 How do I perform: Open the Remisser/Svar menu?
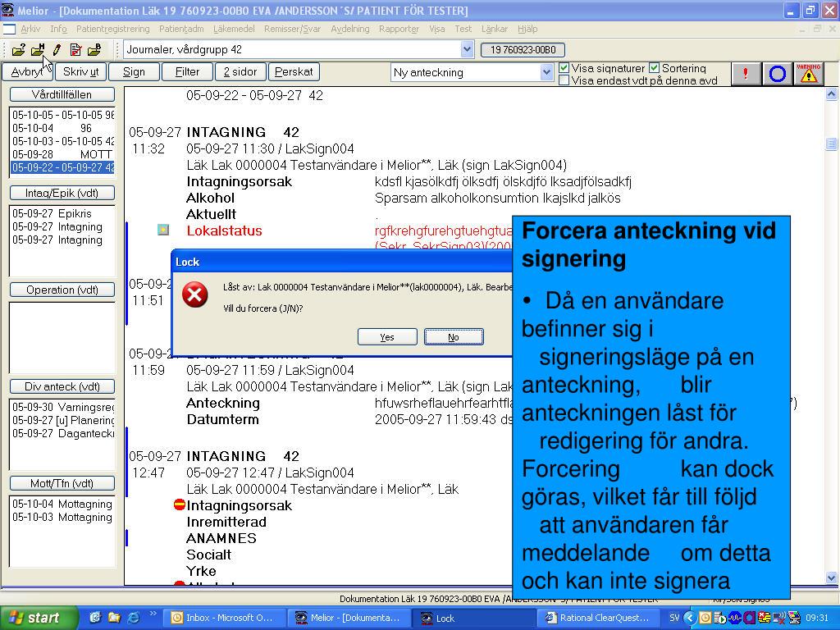tap(292, 29)
